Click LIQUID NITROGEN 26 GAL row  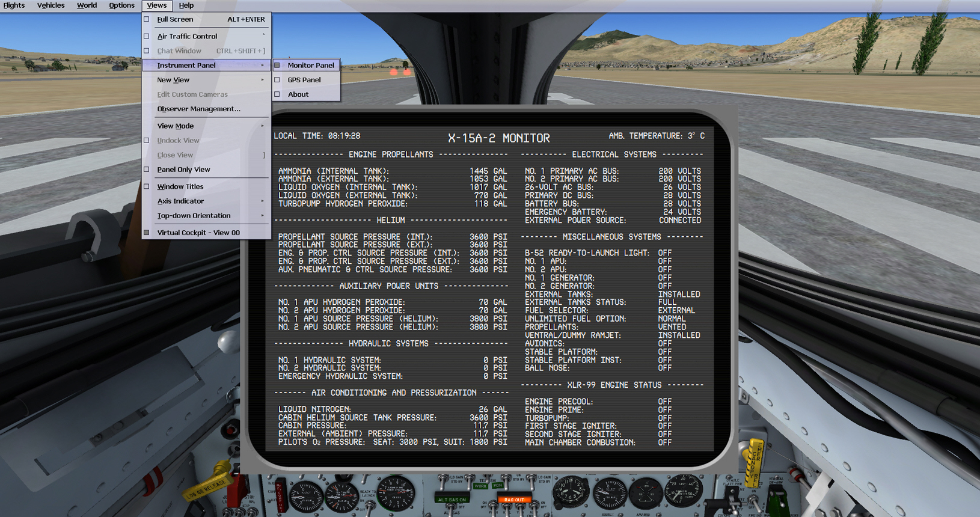[x=393, y=409]
